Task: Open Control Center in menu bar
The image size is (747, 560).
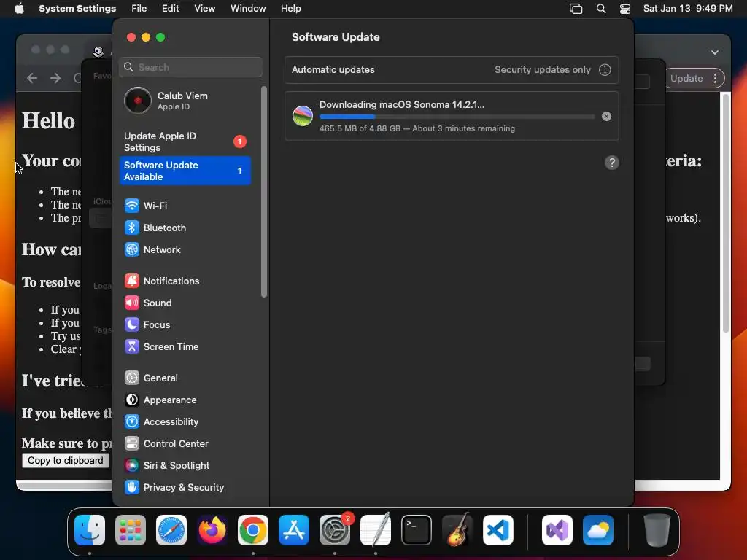Action: [x=625, y=9]
